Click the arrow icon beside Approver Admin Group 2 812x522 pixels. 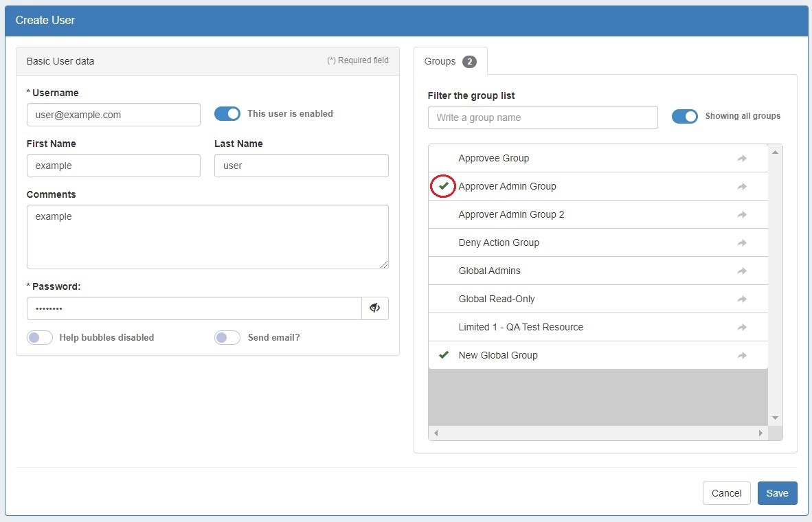(742, 215)
